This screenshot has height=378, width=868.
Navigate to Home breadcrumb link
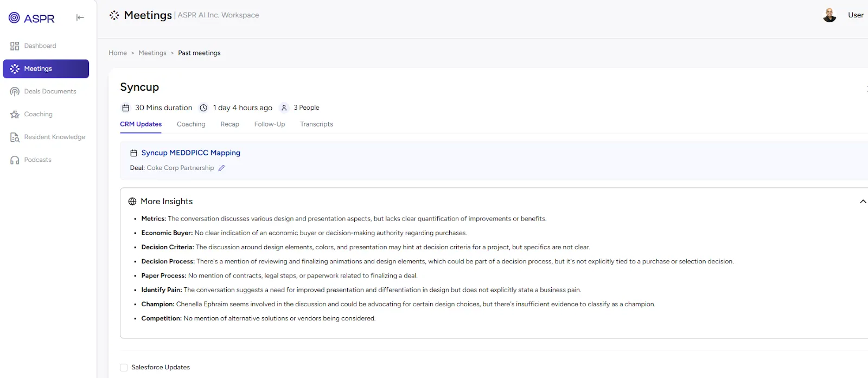[x=118, y=53]
